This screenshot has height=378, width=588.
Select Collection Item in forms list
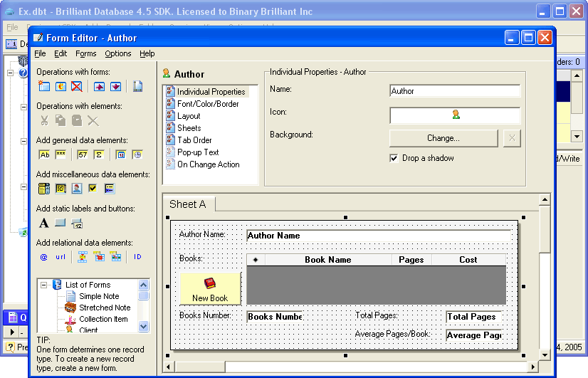pos(103,319)
